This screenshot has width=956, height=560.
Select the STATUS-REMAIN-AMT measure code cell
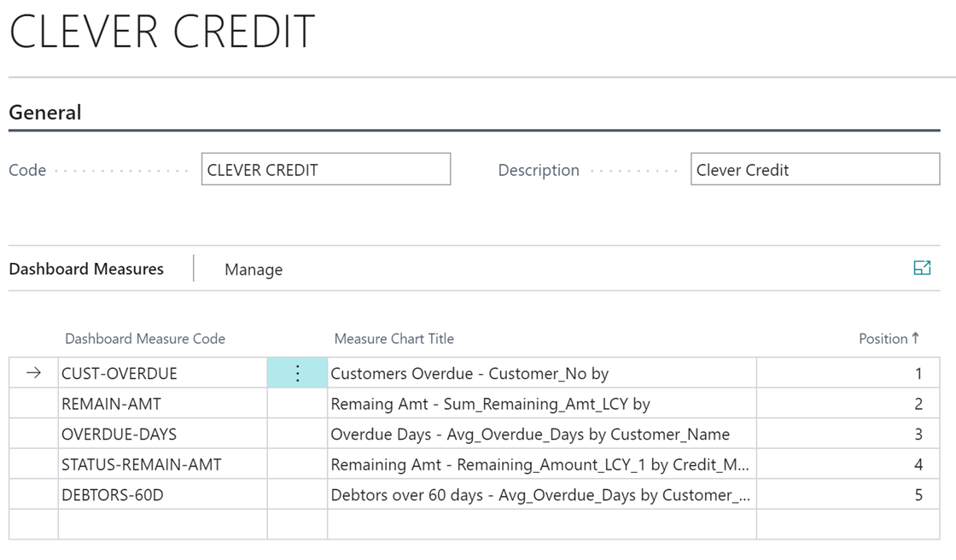163,464
